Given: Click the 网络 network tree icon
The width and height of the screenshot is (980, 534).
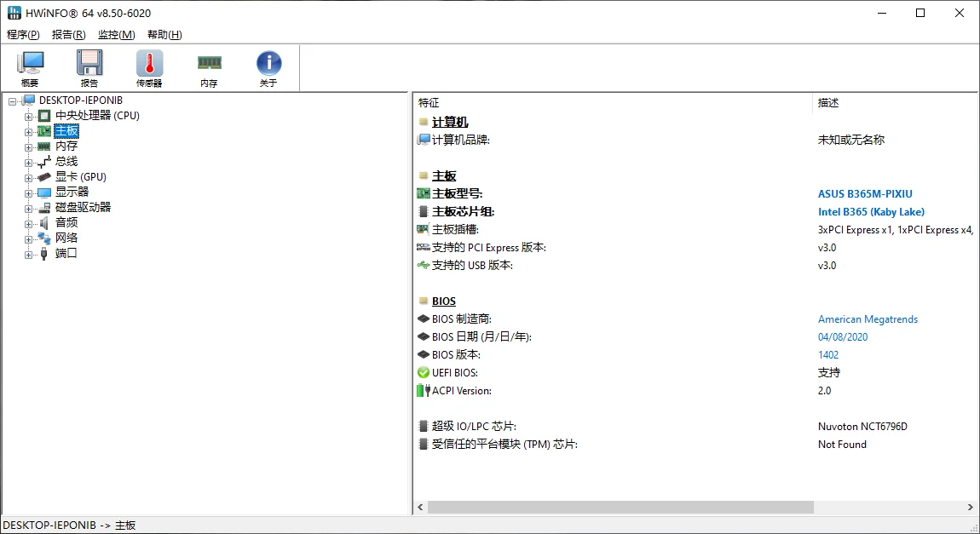Looking at the screenshot, I should click(x=44, y=238).
